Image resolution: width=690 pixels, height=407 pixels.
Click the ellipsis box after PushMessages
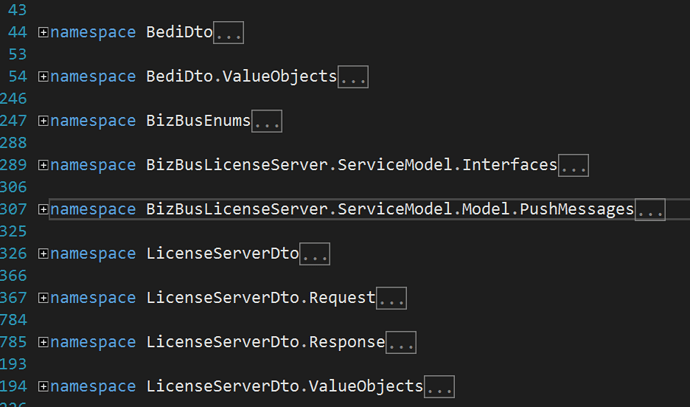pos(650,209)
